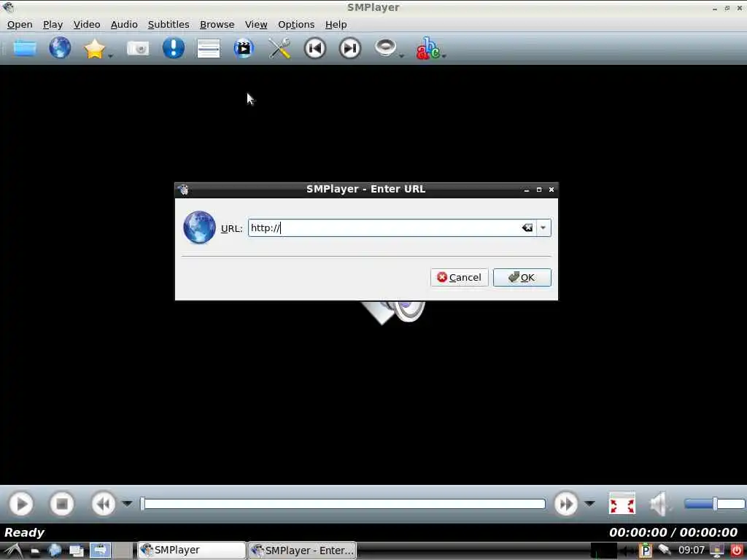Viewport: 747px width, 560px height.
Task: Confirm URL with OK button
Action: pyautogui.click(x=522, y=278)
